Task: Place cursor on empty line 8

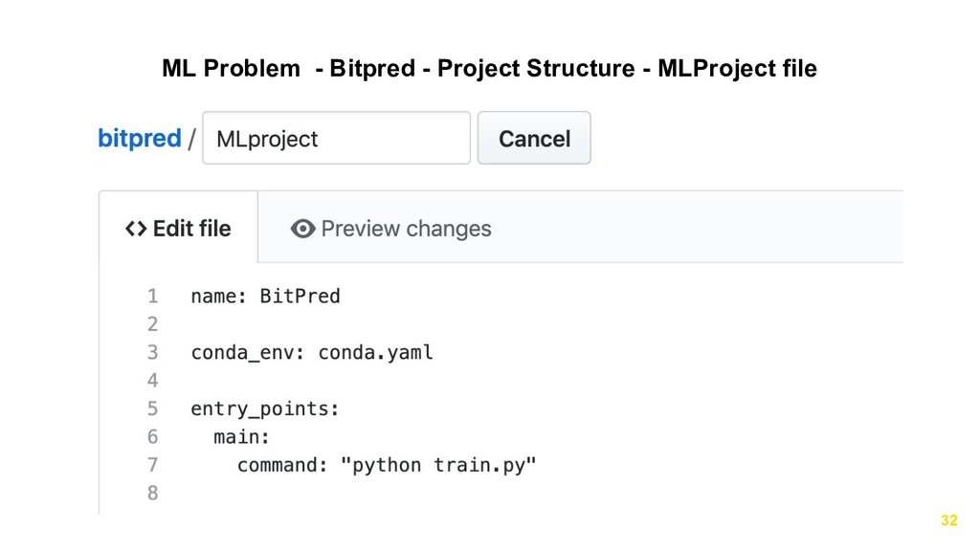Action: pyautogui.click(x=500, y=493)
